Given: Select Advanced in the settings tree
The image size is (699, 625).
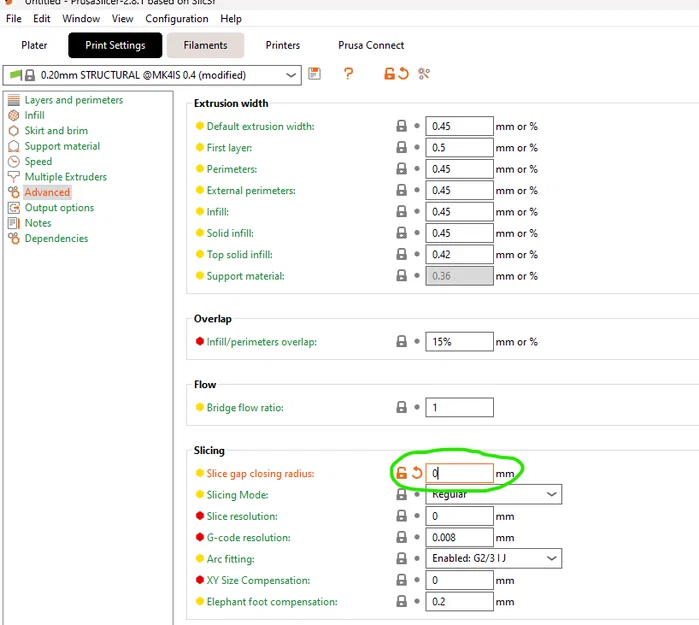Looking at the screenshot, I should (x=47, y=192).
